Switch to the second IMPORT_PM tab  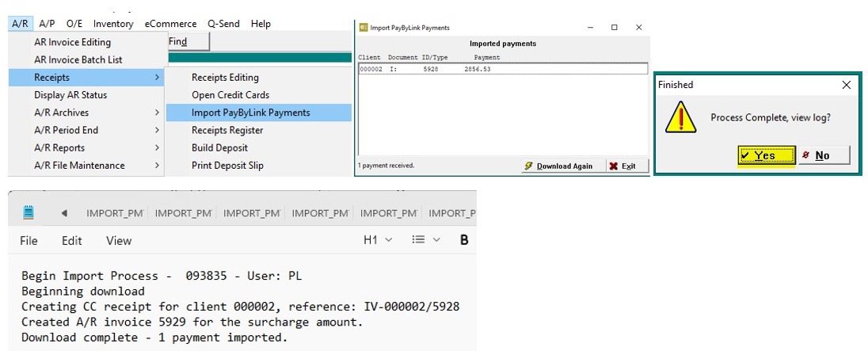183,213
